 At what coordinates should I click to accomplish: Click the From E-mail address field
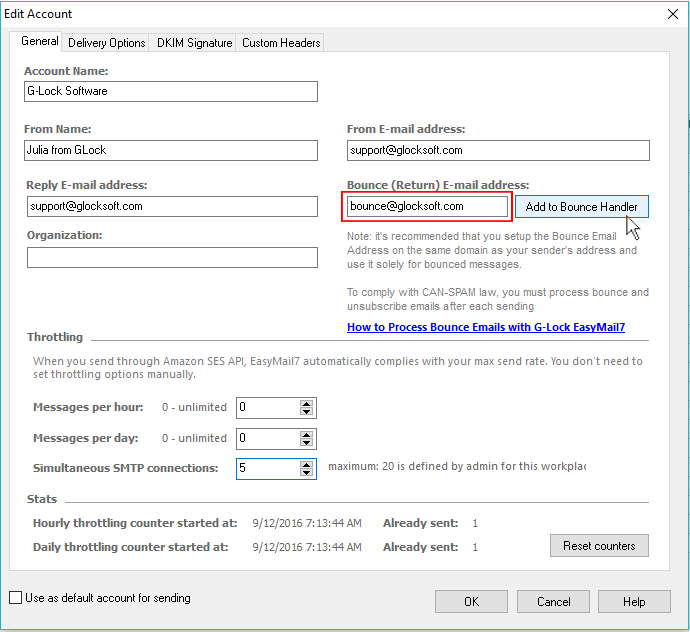498,151
